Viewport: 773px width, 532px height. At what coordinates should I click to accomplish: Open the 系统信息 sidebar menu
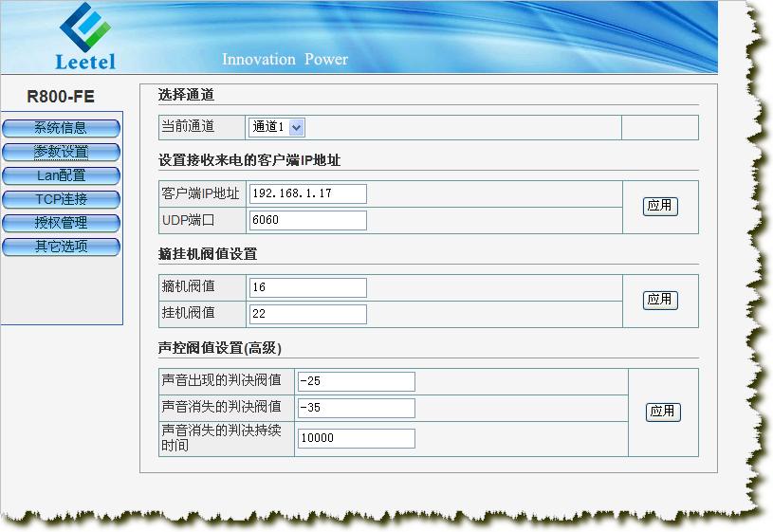coord(61,128)
